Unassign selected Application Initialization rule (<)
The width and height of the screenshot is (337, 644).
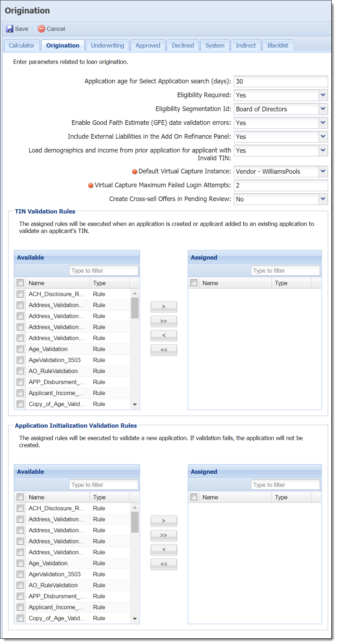point(164,550)
